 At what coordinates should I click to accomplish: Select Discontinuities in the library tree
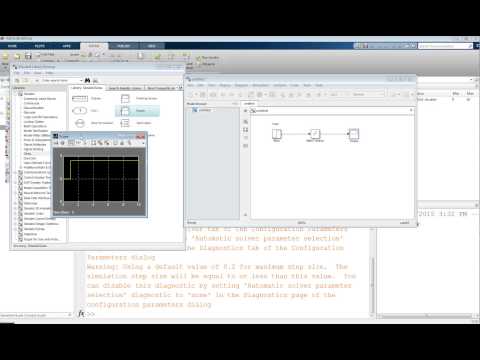pyautogui.click(x=34, y=108)
